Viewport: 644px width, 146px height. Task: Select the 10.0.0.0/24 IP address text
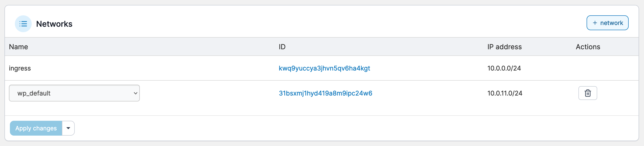pos(504,68)
